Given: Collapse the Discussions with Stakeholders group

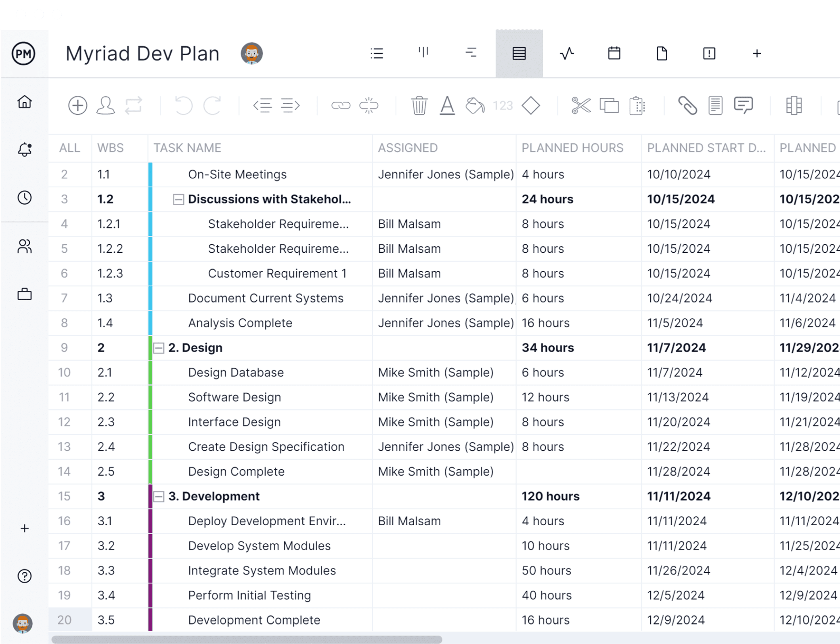Looking at the screenshot, I should click(x=179, y=199).
